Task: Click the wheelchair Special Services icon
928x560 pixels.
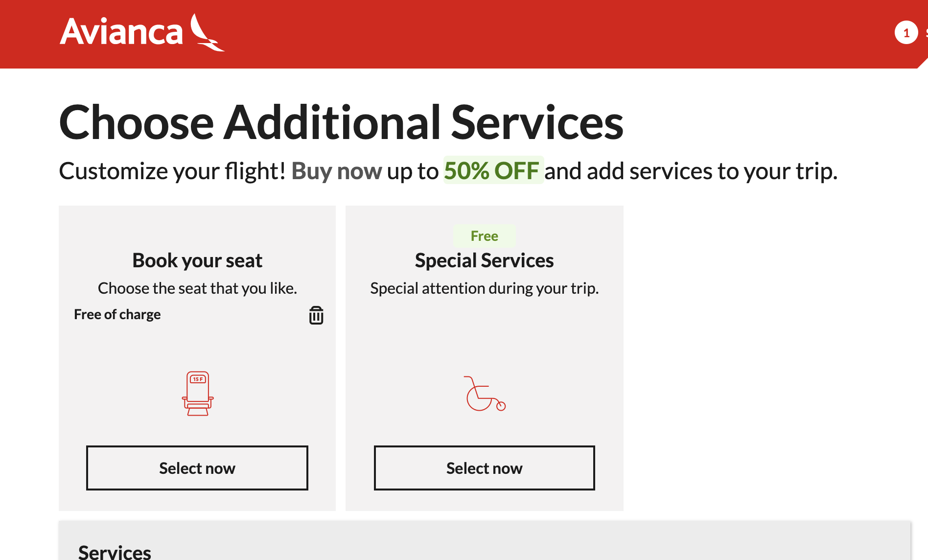Action: tap(485, 394)
